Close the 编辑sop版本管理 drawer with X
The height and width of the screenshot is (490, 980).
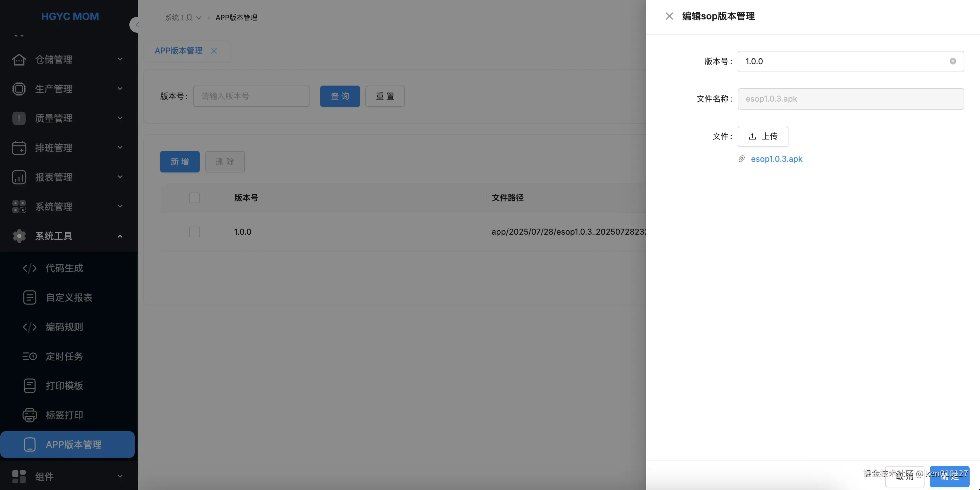[x=669, y=16]
